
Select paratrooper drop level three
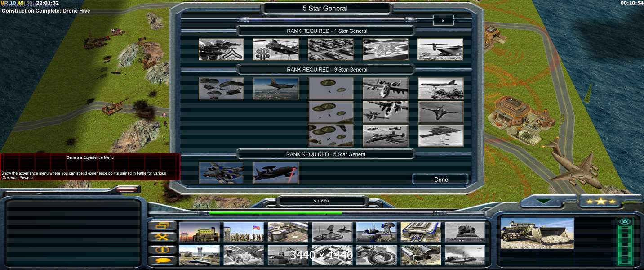pyautogui.click(x=331, y=135)
